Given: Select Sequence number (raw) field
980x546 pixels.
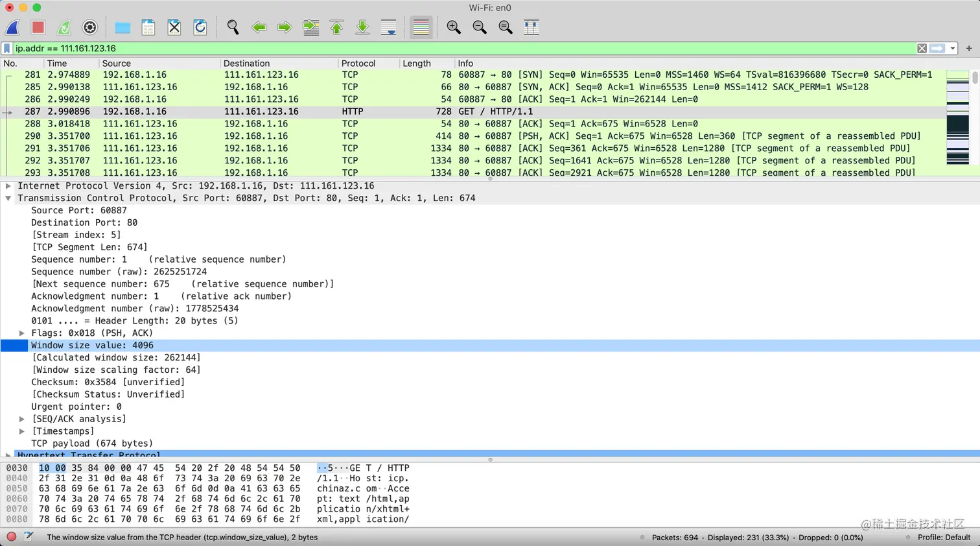Looking at the screenshot, I should (x=119, y=272).
